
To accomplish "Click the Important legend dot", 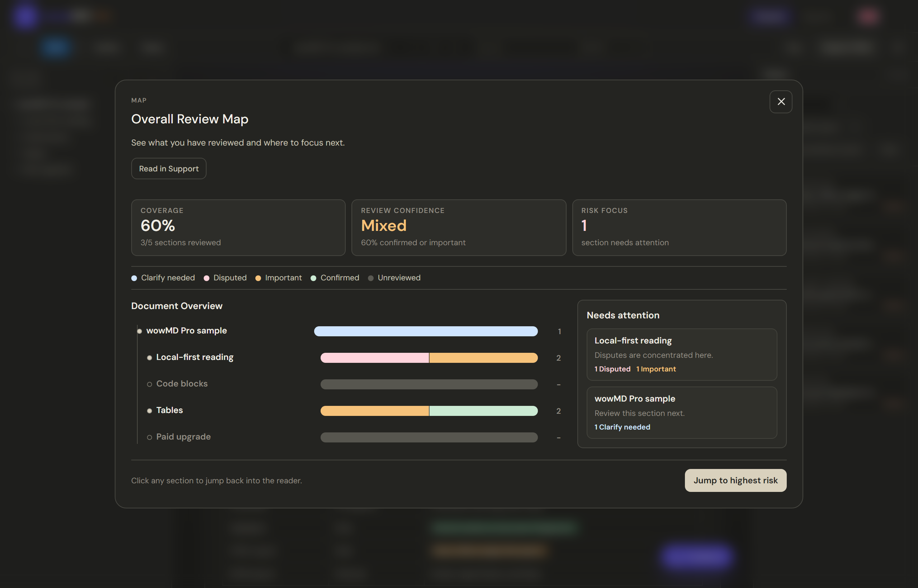I will 258,278.
